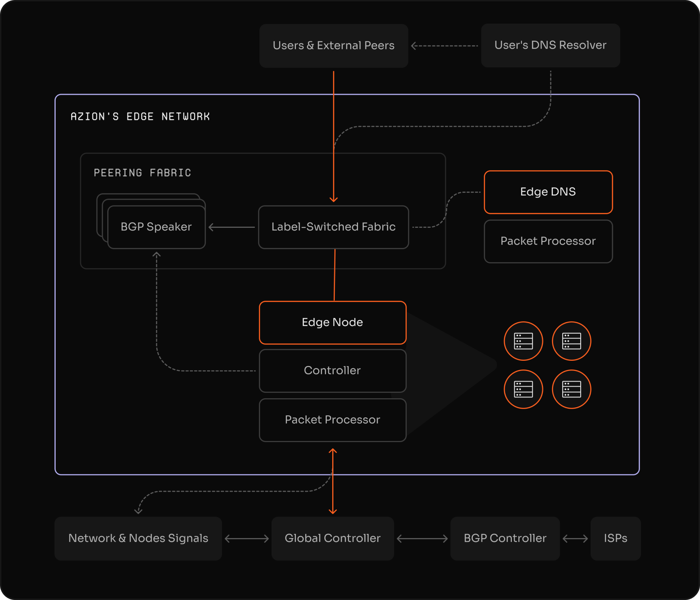700x600 pixels.
Task: Click the orange arrow between Fabric and Edge Node
Action: [334, 274]
